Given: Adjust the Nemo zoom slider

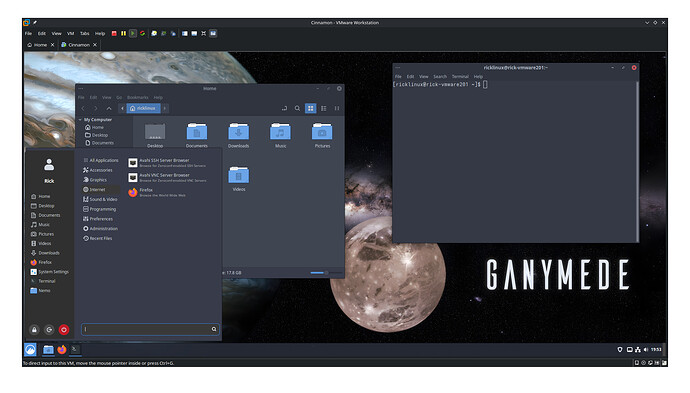Looking at the screenshot, I should pyautogui.click(x=326, y=273).
